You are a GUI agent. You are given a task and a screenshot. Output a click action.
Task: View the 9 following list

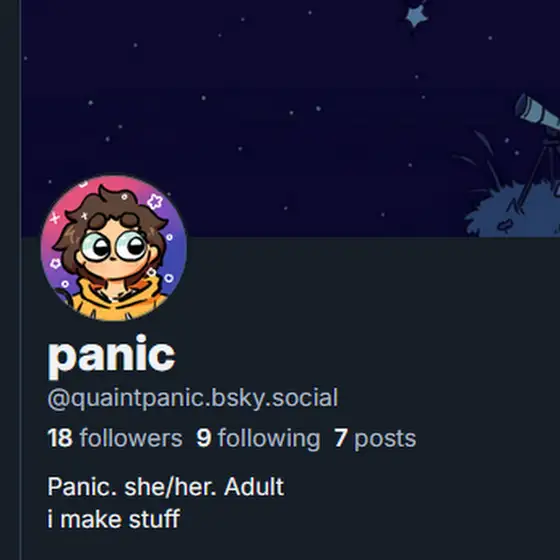pyautogui.click(x=258, y=439)
